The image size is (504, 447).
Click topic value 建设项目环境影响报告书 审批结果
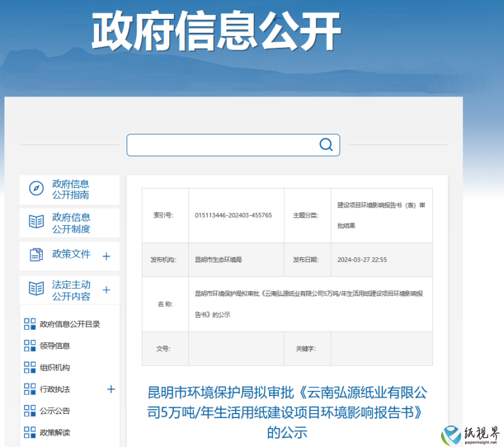pos(381,215)
